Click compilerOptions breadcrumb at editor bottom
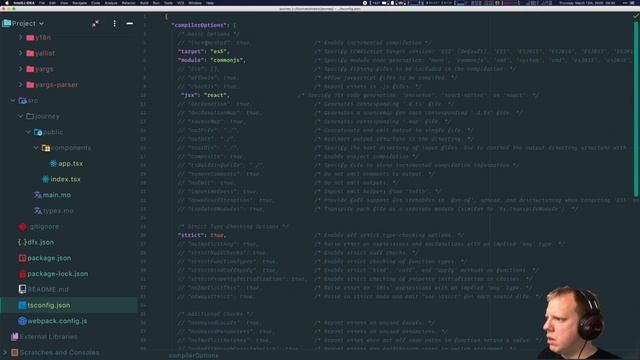This screenshot has width=640, height=360. click(x=193, y=356)
